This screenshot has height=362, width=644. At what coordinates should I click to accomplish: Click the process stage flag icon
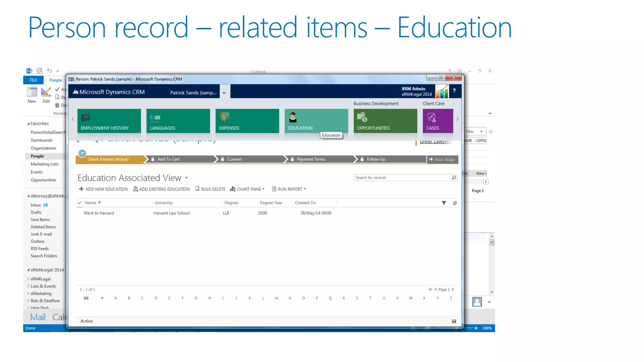pos(82,153)
